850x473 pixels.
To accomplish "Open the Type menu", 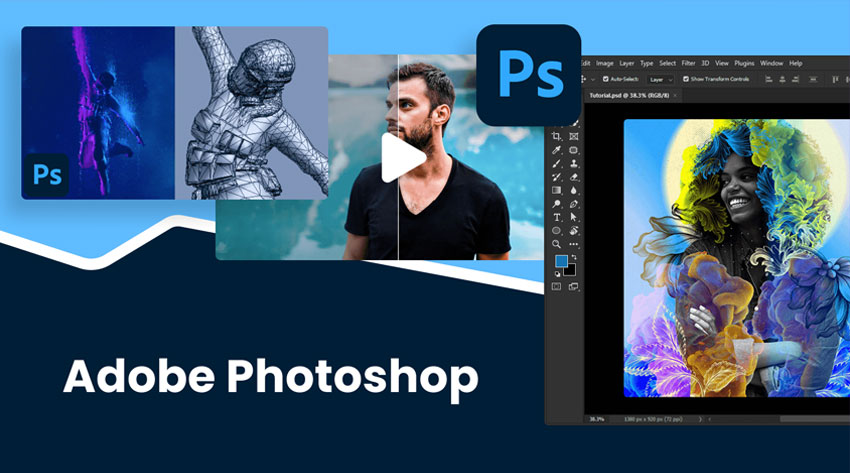I will pyautogui.click(x=647, y=63).
